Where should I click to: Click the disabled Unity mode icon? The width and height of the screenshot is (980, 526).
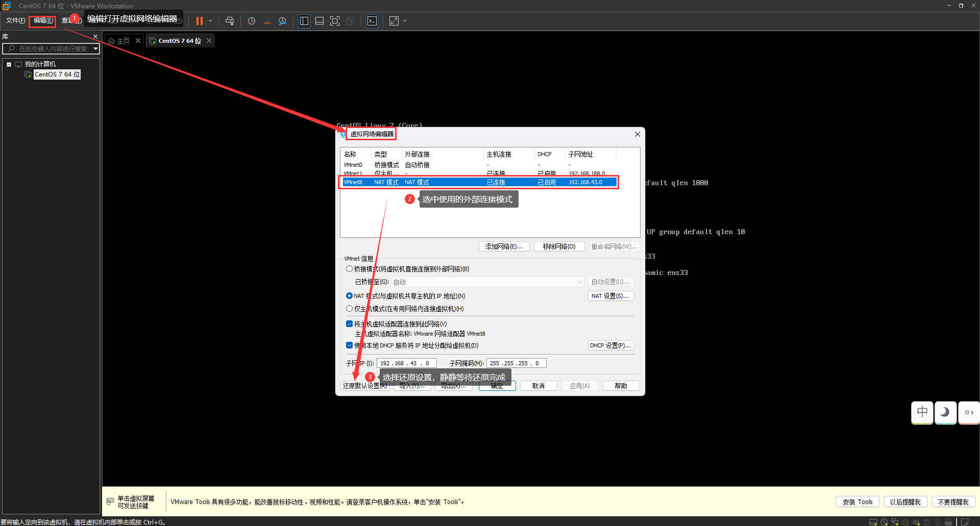tap(350, 21)
